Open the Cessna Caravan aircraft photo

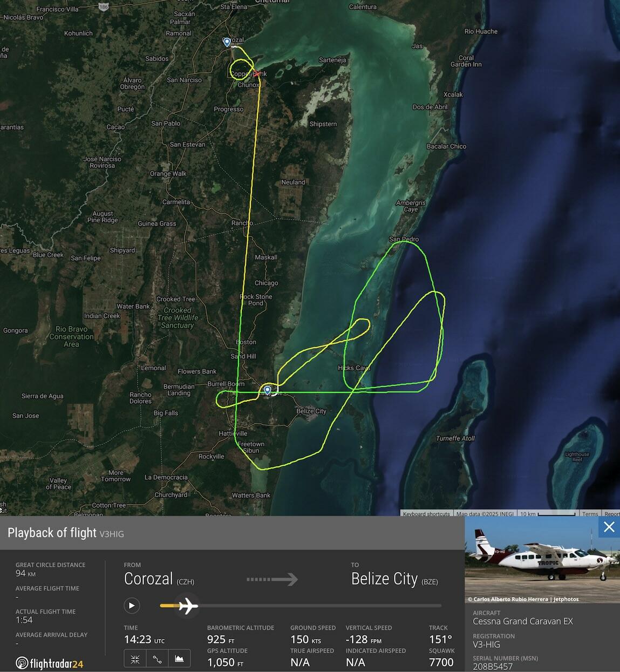coord(542,560)
